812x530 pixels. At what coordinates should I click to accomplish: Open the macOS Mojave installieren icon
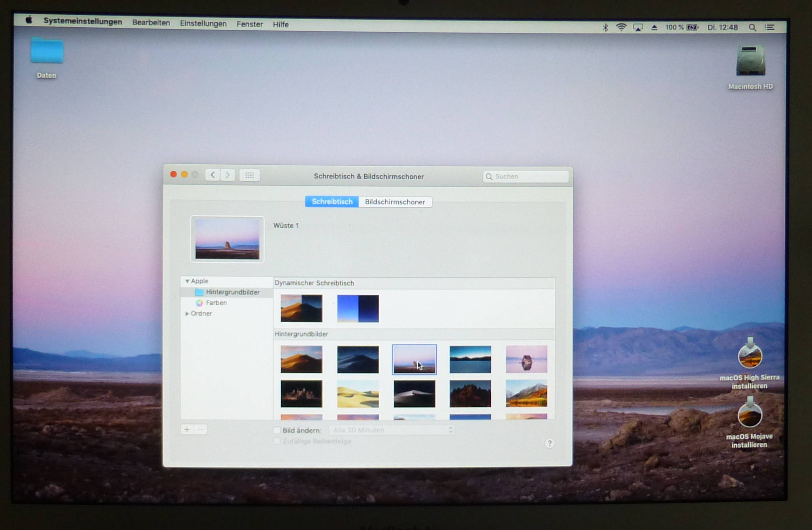[749, 415]
